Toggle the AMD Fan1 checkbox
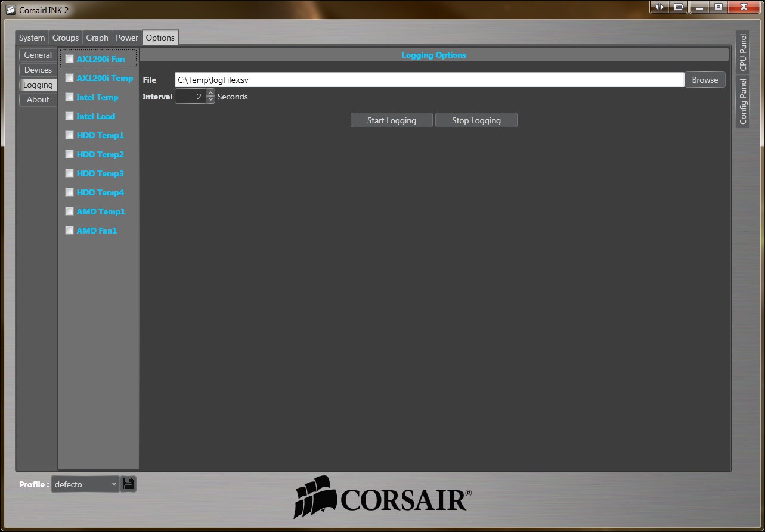Viewport: 765px width, 532px height. click(70, 231)
